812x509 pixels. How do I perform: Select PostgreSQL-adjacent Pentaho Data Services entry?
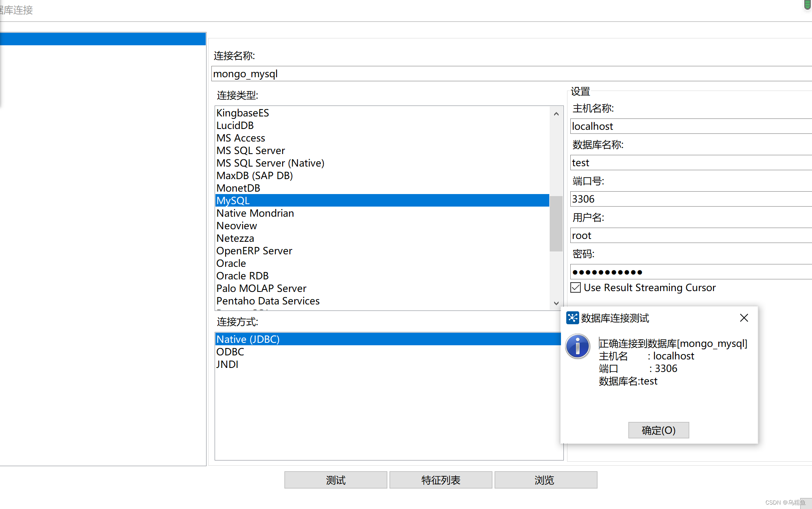pyautogui.click(x=268, y=301)
